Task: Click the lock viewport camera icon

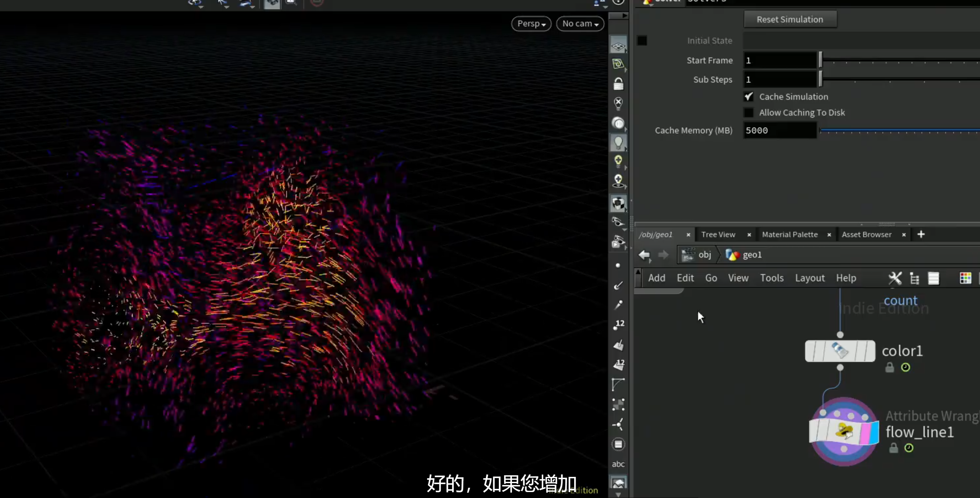Action: click(618, 84)
